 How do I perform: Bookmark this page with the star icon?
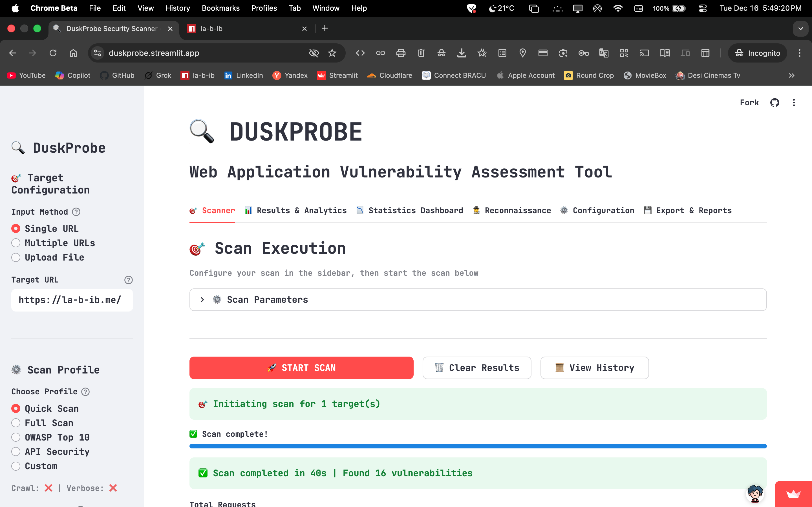332,53
